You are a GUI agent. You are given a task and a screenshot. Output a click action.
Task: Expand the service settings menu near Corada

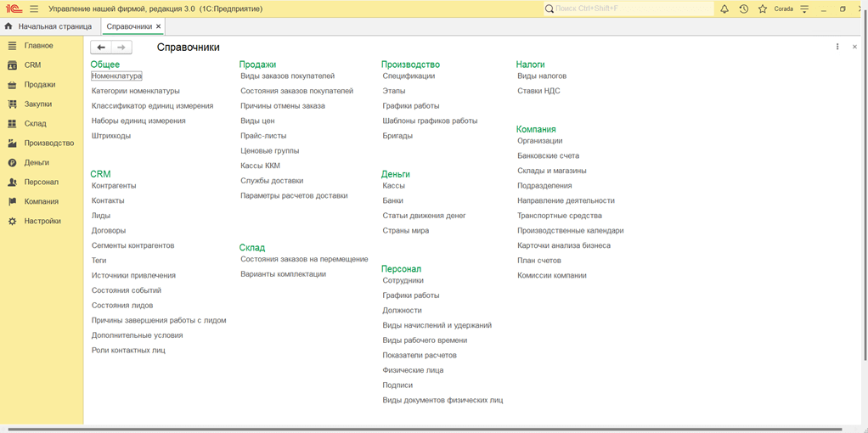point(804,8)
